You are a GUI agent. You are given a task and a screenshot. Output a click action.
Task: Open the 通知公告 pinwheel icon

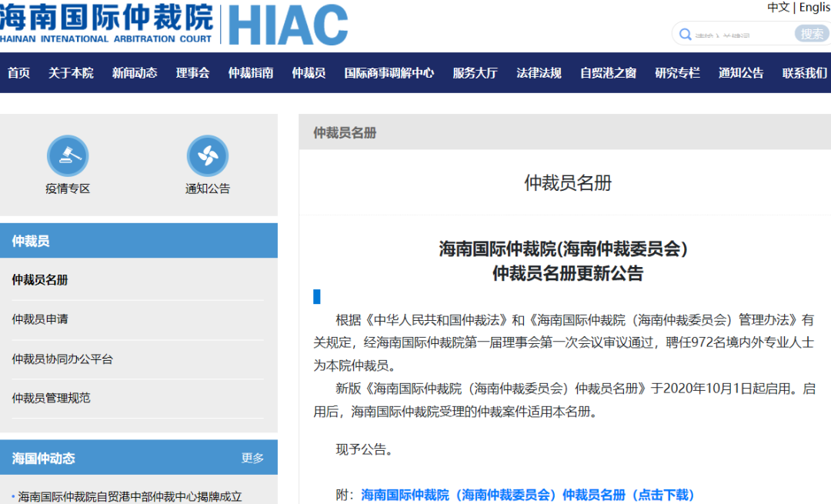pos(207,155)
